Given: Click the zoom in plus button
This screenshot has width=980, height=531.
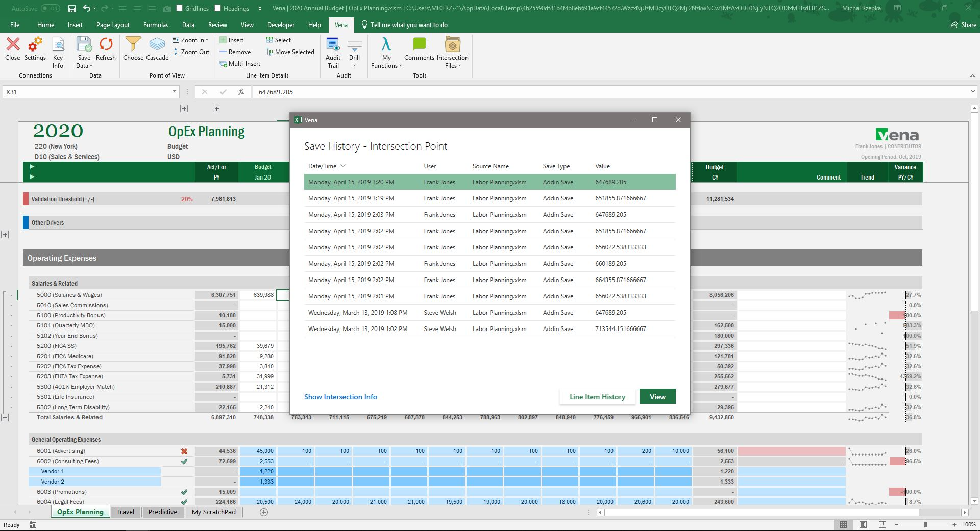Looking at the screenshot, I should (954, 524).
